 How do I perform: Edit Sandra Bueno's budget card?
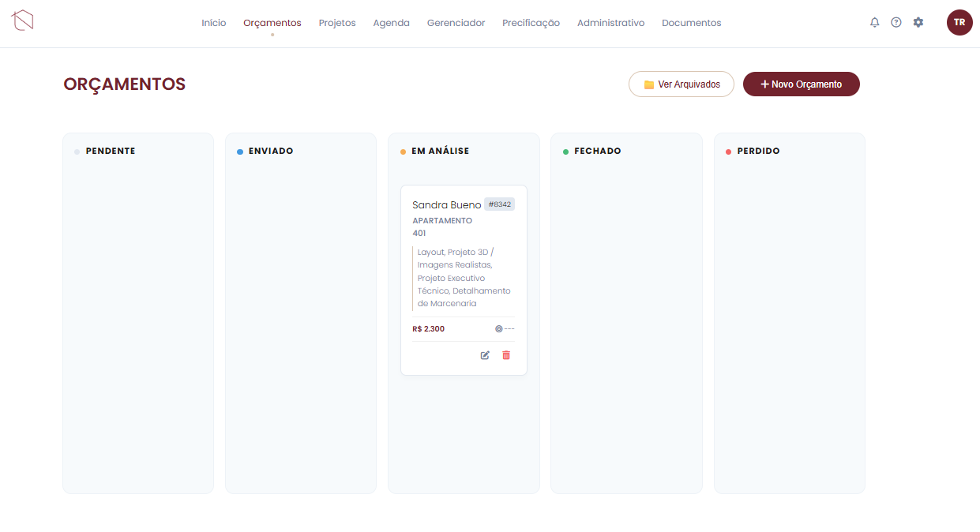485,355
